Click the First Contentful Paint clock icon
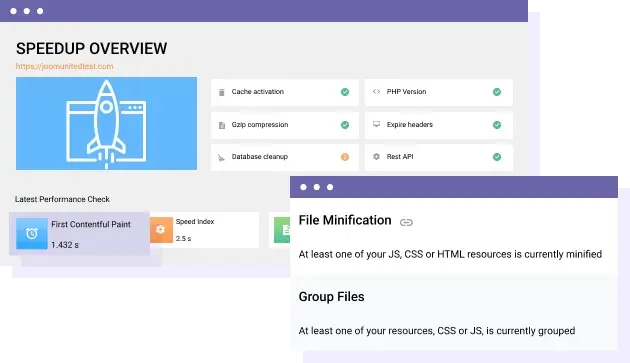 [32, 234]
